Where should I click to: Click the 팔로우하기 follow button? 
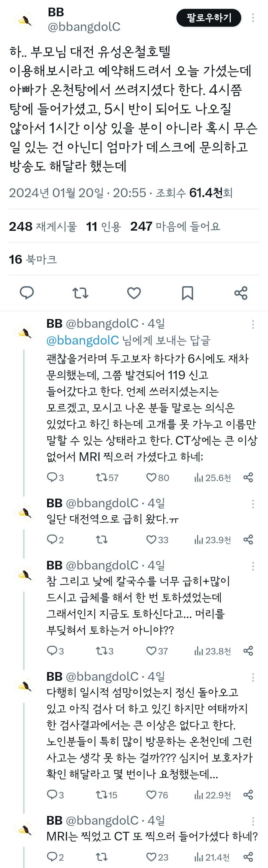coord(209,18)
